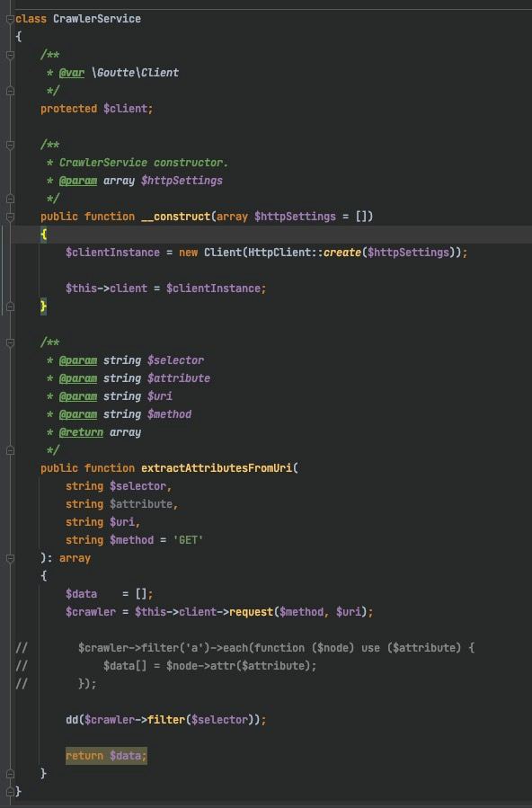Fold the @var docblock at its opening /**
Image resolution: width=532 pixels, height=808 pixels.
tap(10, 55)
